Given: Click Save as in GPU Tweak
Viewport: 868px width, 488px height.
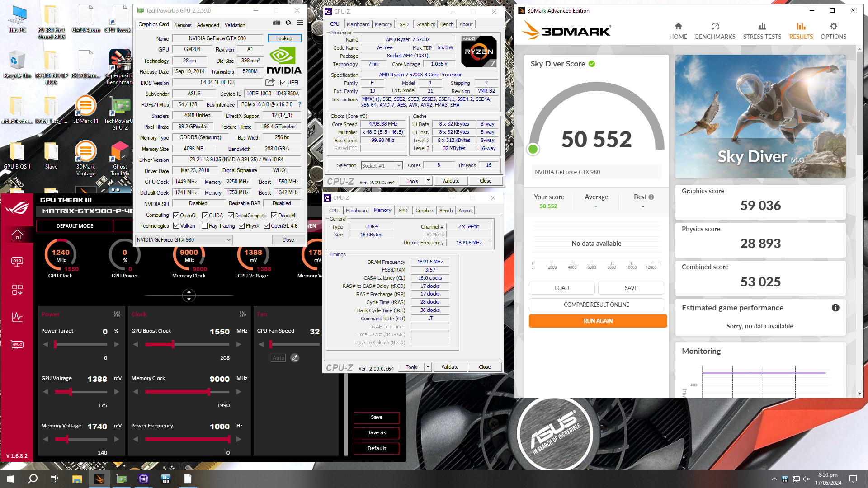Looking at the screenshot, I should 377,433.
